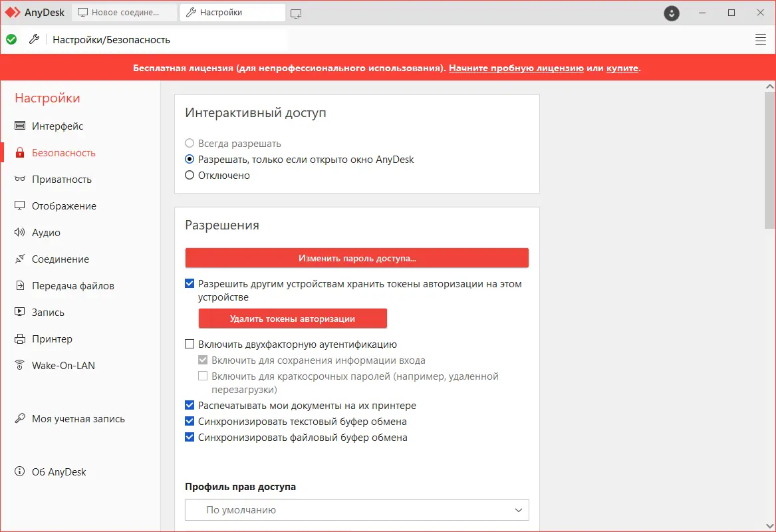
Task: Click the wrench icon near Настройки/Безопасность
Action: 35,39
